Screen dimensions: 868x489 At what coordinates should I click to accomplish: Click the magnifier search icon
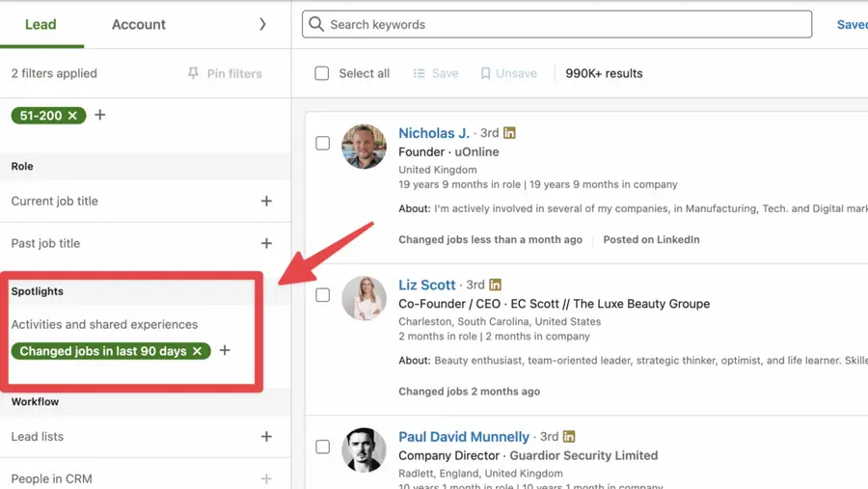(316, 24)
